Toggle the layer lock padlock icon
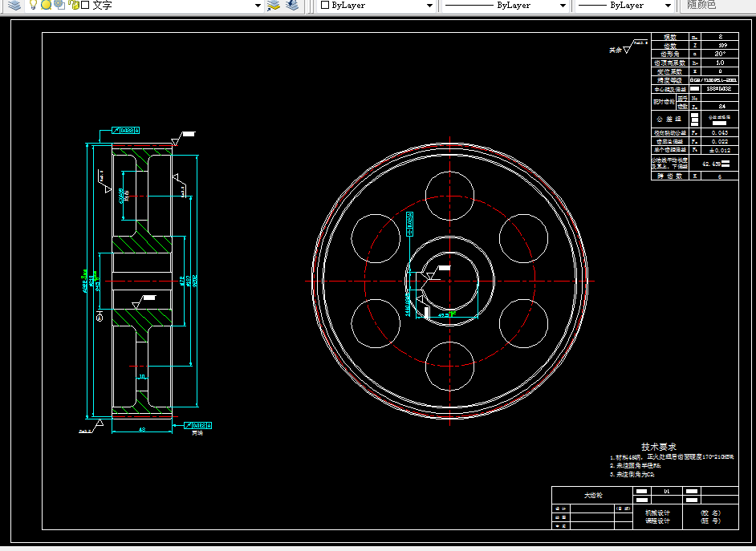Screen dimensions: 756x551 tap(73, 6)
